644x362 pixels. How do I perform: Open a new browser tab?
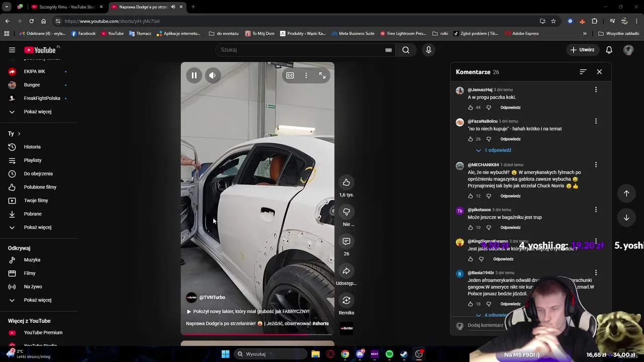tap(193, 7)
